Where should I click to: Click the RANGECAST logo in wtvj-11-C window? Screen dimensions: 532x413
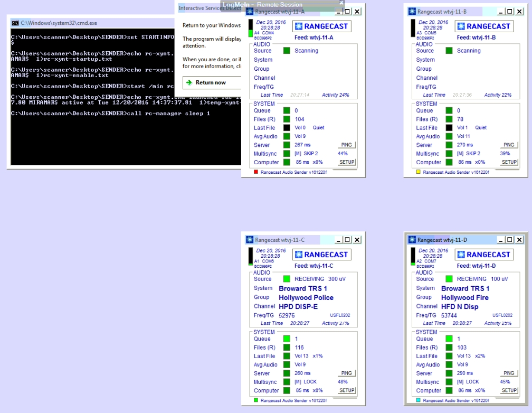(321, 255)
